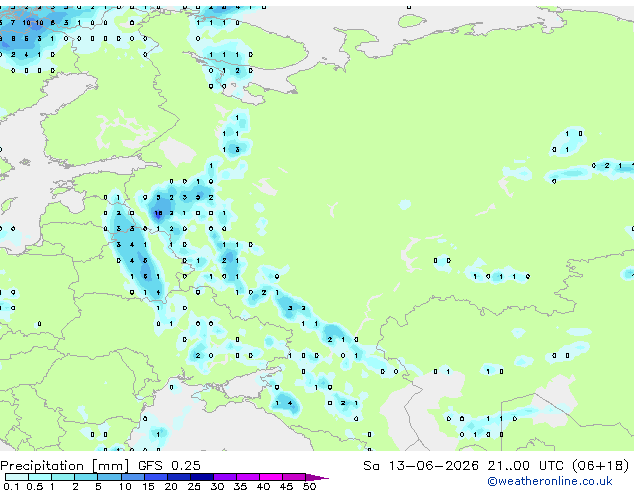Pick the 30–35 mm violet legend swatch
Screen dimensions: 634x490
pyautogui.click(x=225, y=477)
